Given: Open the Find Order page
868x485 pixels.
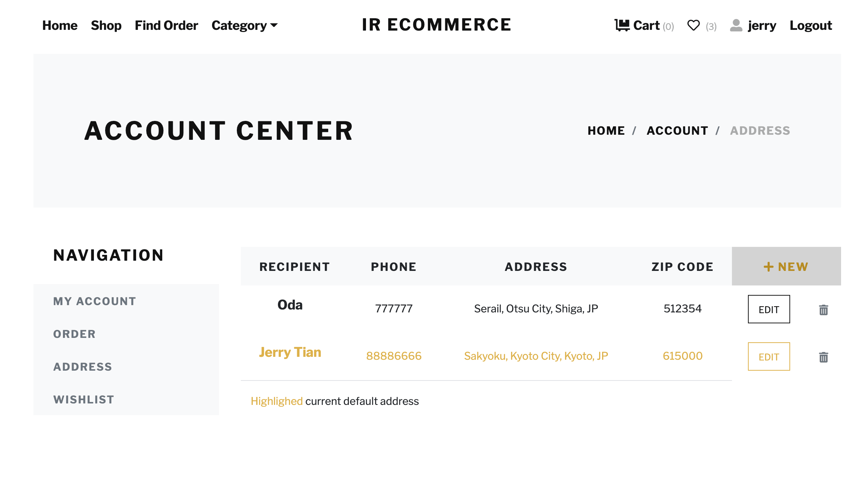Looking at the screenshot, I should tap(166, 25).
